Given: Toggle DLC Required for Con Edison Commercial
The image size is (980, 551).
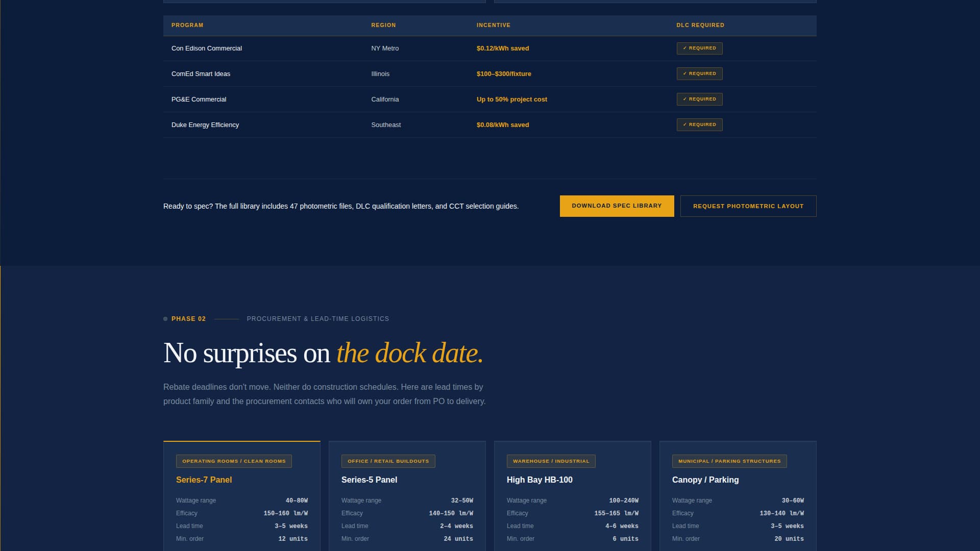Looking at the screenshot, I should coord(699,48).
